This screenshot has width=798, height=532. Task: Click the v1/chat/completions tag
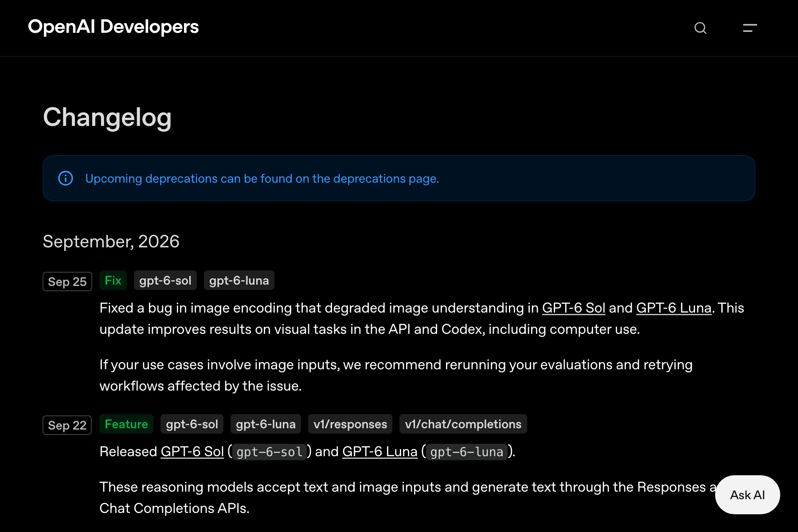(463, 424)
